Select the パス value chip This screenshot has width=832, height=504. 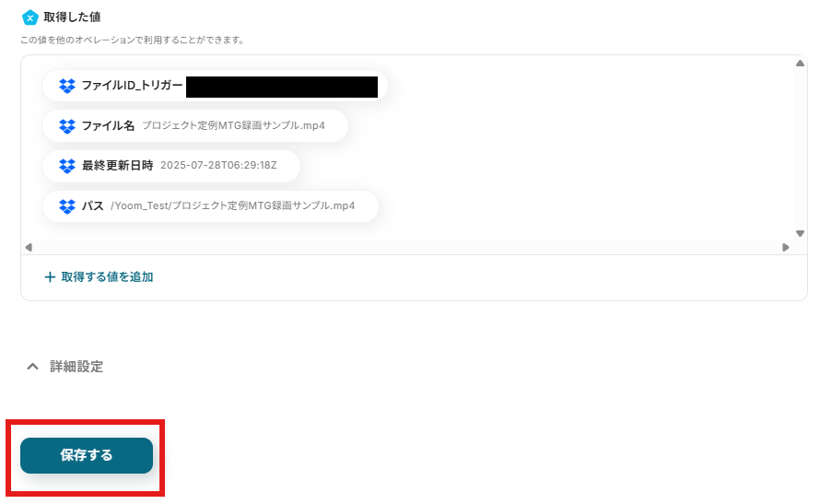(x=210, y=205)
